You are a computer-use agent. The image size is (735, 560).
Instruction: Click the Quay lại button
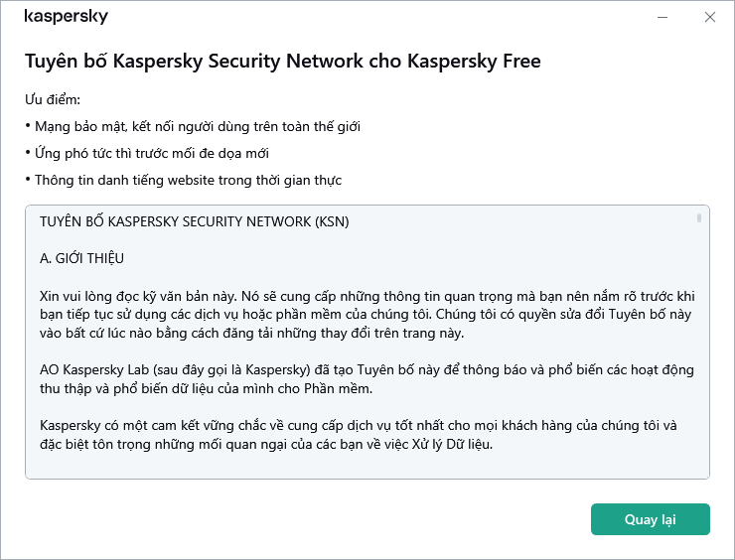[650, 519]
